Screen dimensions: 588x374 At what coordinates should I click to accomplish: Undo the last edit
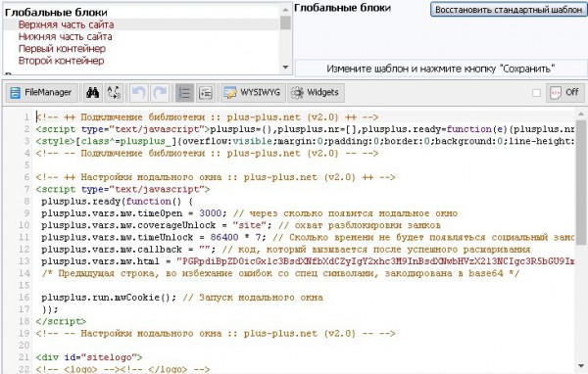(x=139, y=93)
